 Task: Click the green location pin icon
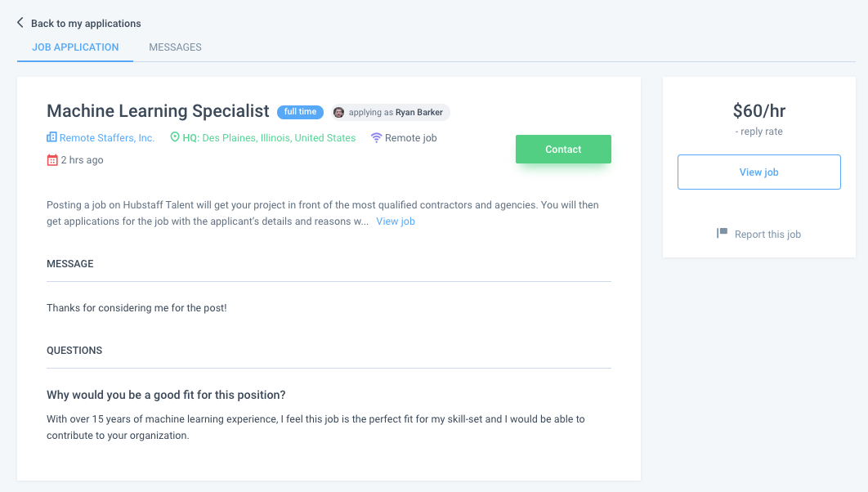[175, 136]
